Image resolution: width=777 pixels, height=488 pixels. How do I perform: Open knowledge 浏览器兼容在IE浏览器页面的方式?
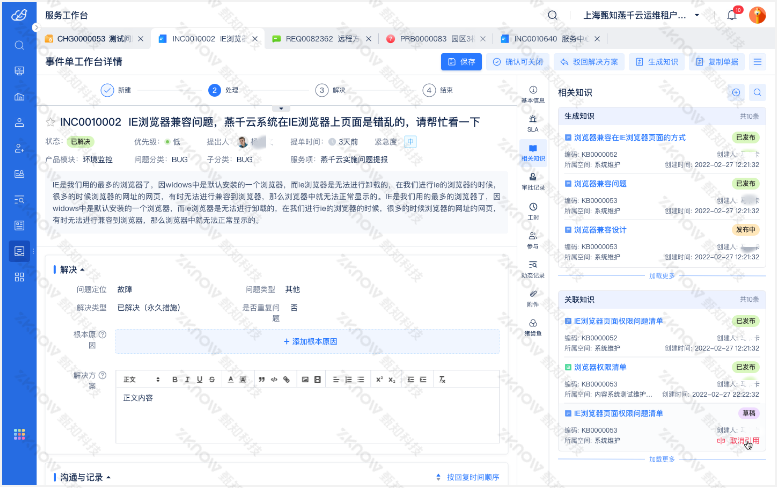click(x=629, y=138)
